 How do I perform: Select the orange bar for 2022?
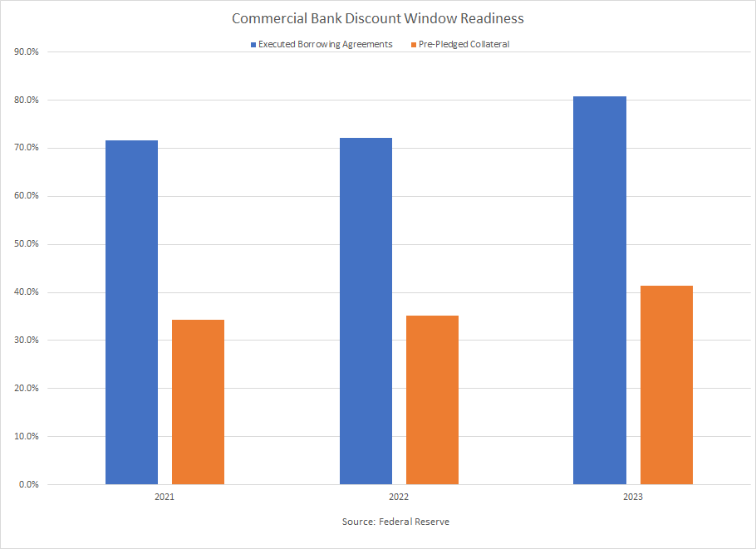(x=432, y=399)
